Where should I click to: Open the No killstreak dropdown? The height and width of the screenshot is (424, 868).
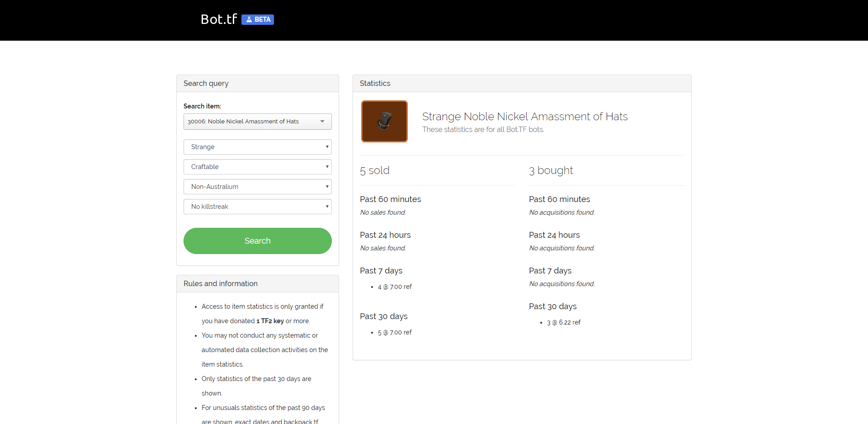point(258,207)
